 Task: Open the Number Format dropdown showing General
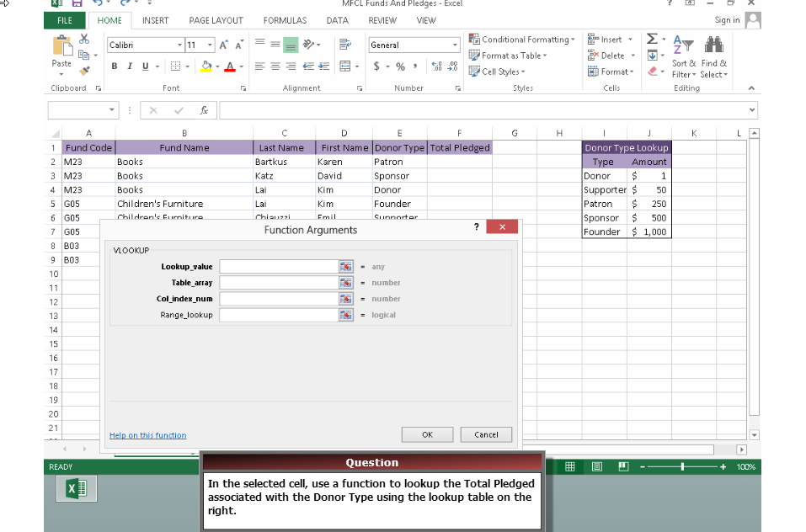point(455,44)
